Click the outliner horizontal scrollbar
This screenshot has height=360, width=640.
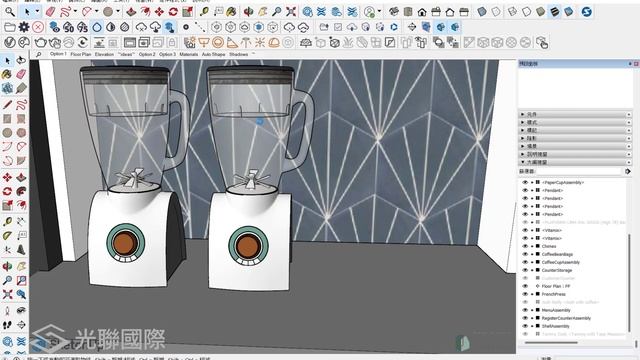[551, 342]
